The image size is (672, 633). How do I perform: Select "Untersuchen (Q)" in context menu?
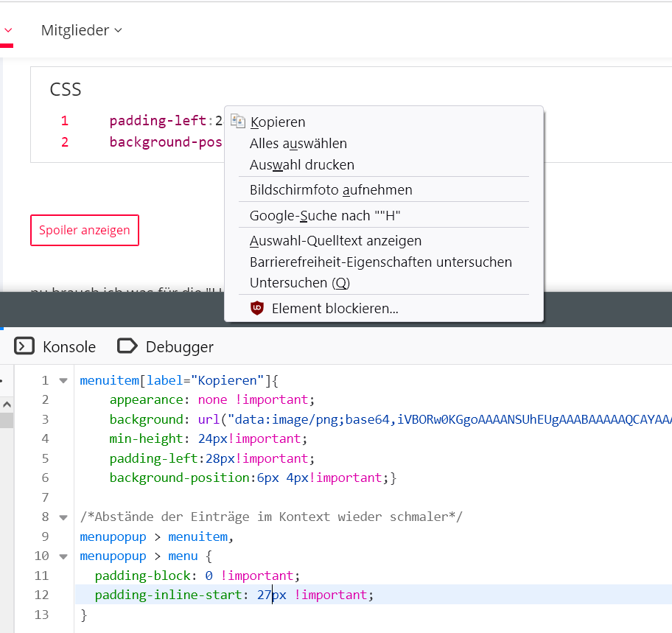point(299,283)
